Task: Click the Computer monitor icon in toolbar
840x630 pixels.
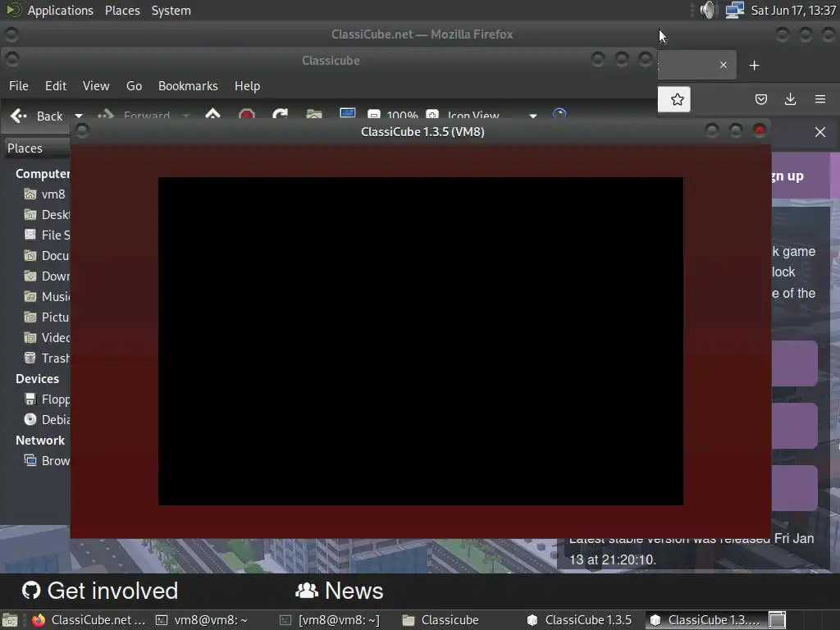Action: [x=347, y=113]
